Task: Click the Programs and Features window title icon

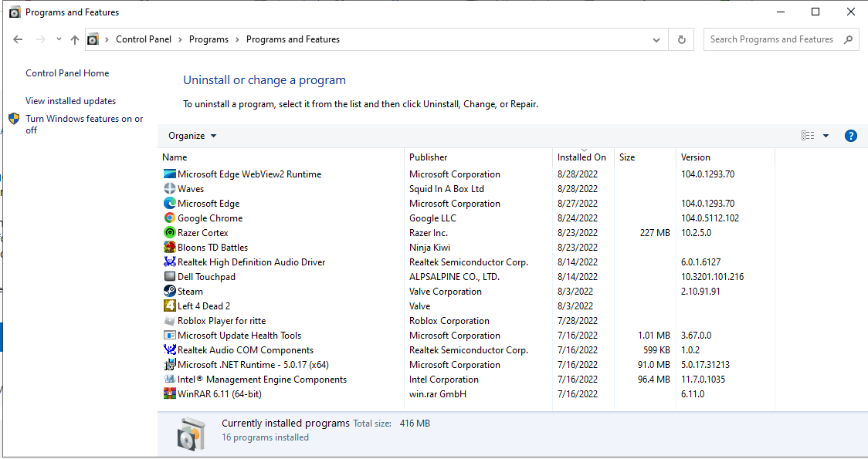Action: [15, 12]
